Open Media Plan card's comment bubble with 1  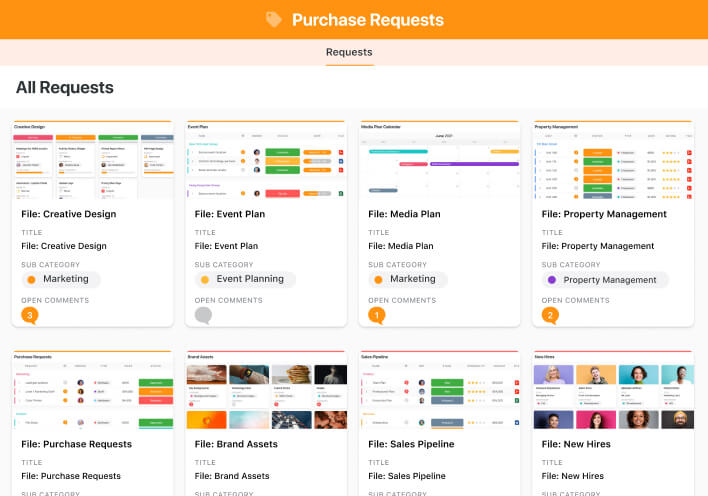coord(377,315)
